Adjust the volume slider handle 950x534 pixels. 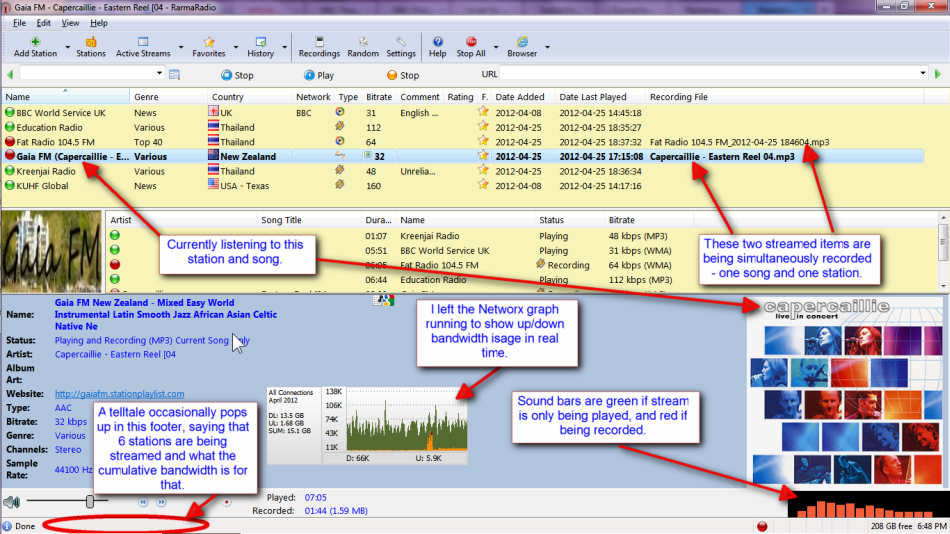[x=90, y=501]
